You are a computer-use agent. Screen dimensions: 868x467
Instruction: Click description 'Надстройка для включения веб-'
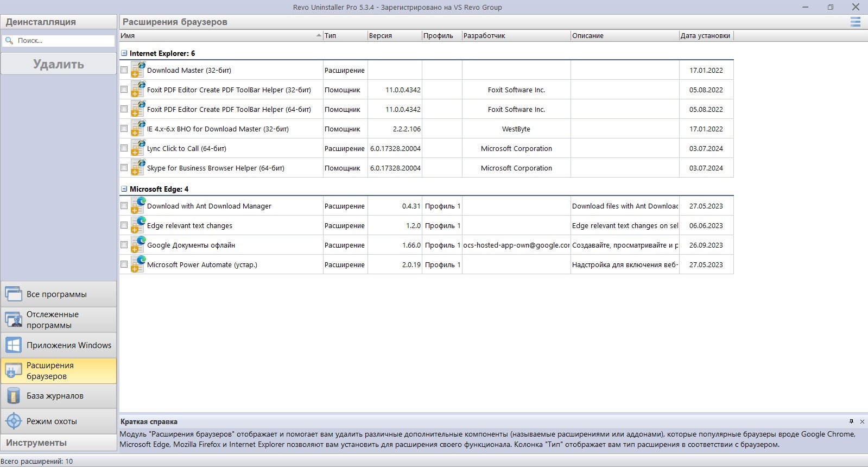click(625, 264)
